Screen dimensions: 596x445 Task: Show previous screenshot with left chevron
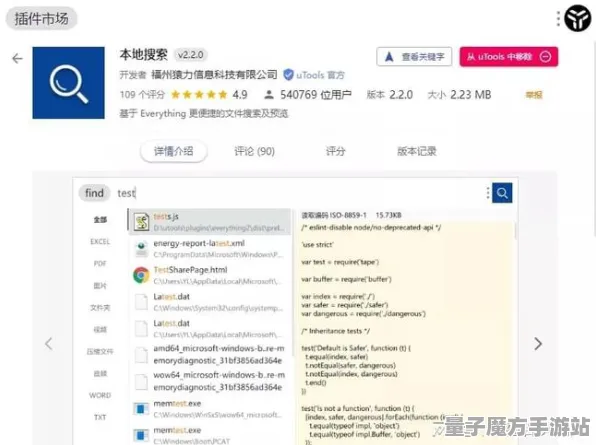click(49, 344)
